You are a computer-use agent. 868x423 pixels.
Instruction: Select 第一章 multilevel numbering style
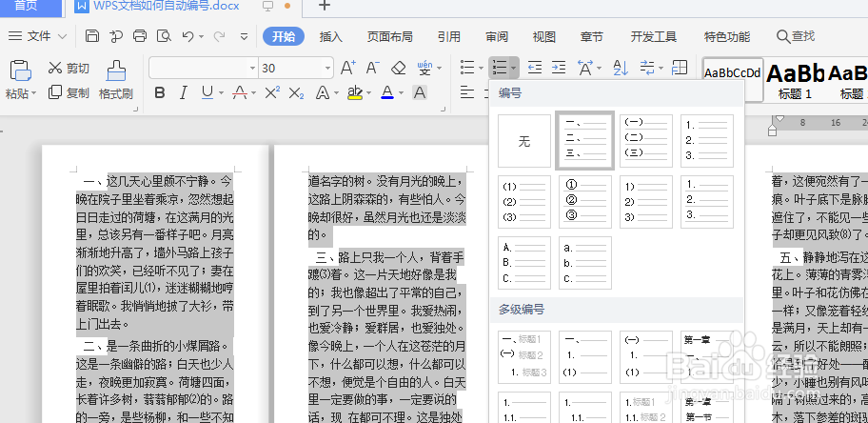point(707,357)
